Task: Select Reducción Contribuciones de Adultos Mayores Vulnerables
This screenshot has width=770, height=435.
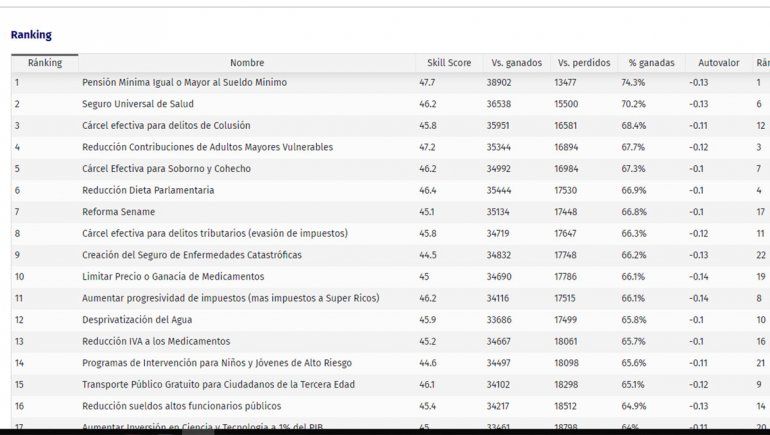Action: click(x=207, y=147)
